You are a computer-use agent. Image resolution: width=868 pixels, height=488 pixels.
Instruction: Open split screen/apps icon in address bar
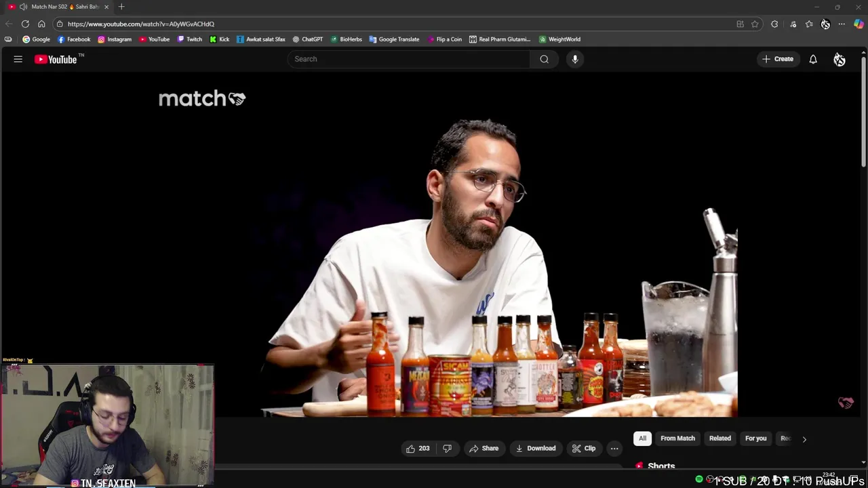[x=740, y=24]
